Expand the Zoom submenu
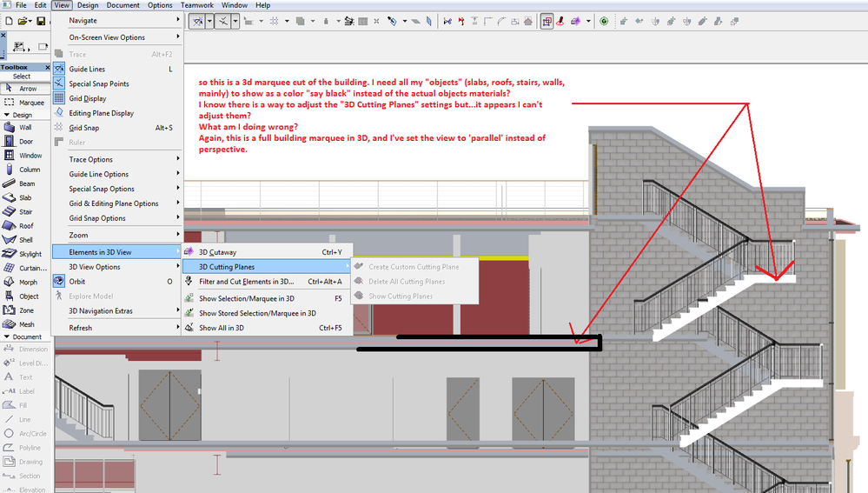 click(x=117, y=236)
